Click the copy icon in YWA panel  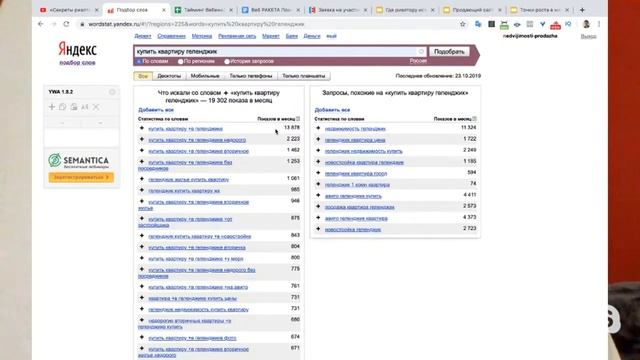click(62, 107)
